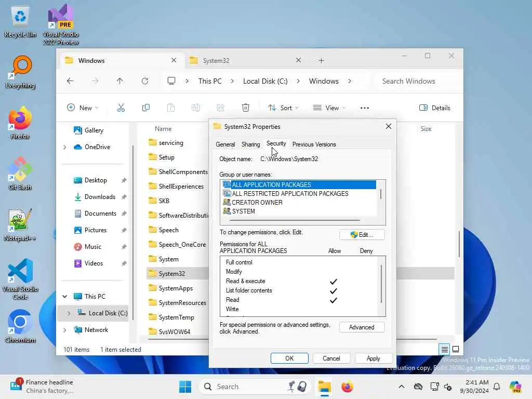Image resolution: width=532 pixels, height=399 pixels.
Task: Open the notifications bell in taskbar
Action: click(497, 387)
